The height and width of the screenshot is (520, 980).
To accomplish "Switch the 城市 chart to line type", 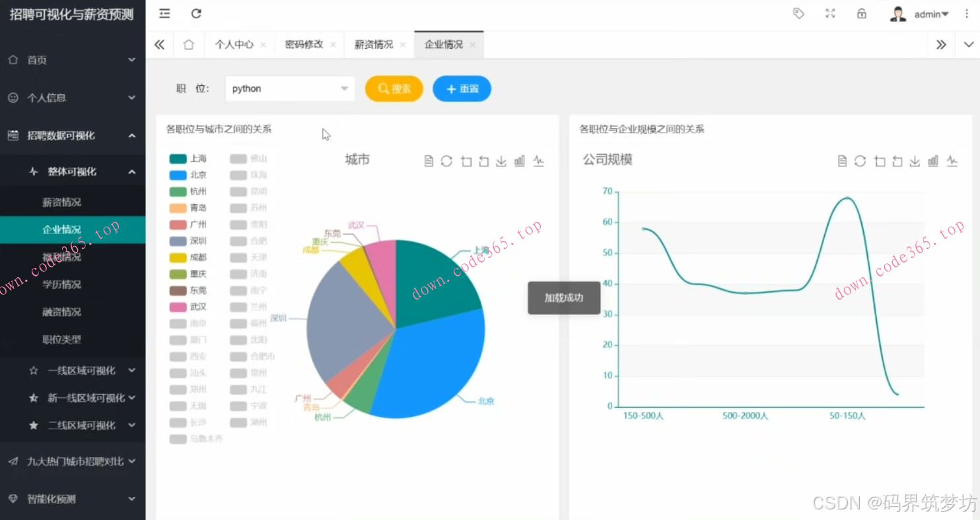I will coord(539,161).
